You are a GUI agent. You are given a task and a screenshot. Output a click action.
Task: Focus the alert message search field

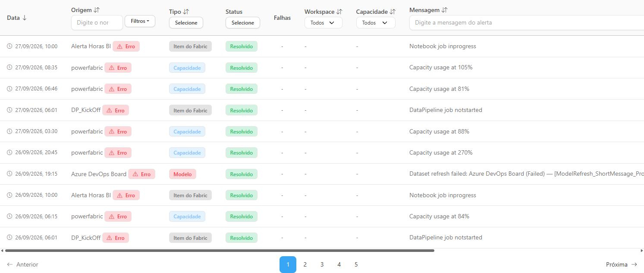[x=527, y=23]
